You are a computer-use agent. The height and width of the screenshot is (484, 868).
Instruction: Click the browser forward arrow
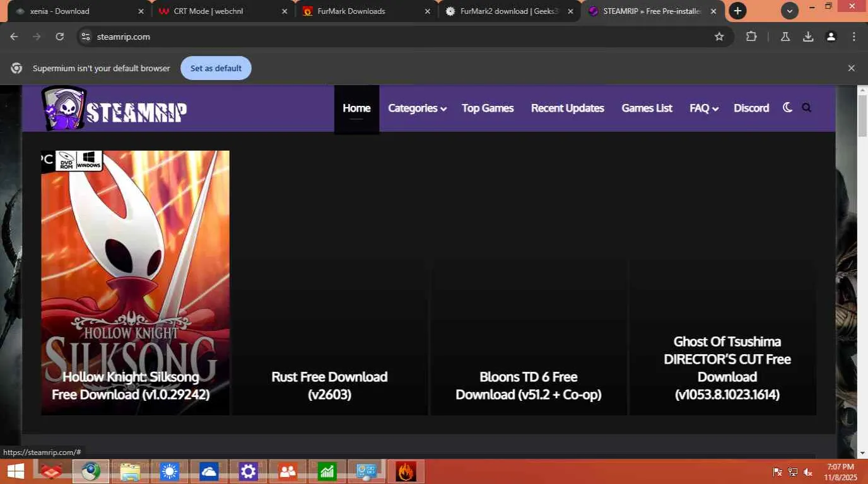click(x=37, y=37)
